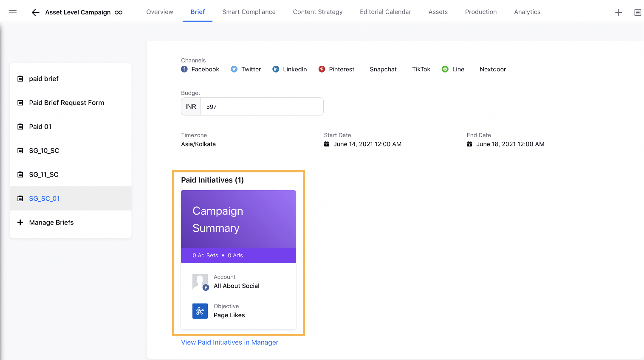644x360 pixels.
Task: Click the Start Date calendar icon
Action: click(x=327, y=144)
